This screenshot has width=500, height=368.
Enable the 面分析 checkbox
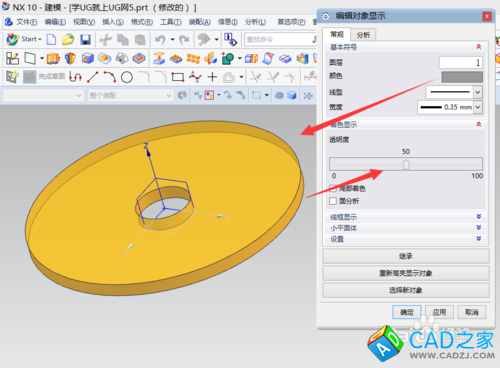[333, 201]
